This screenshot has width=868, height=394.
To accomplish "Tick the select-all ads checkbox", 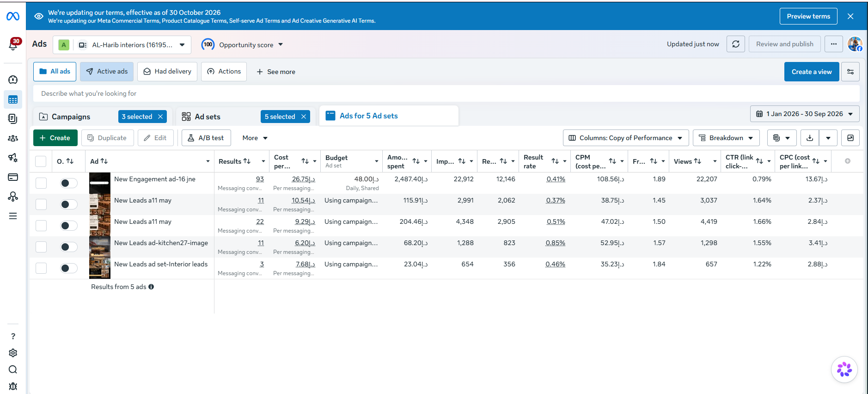I will tap(41, 161).
